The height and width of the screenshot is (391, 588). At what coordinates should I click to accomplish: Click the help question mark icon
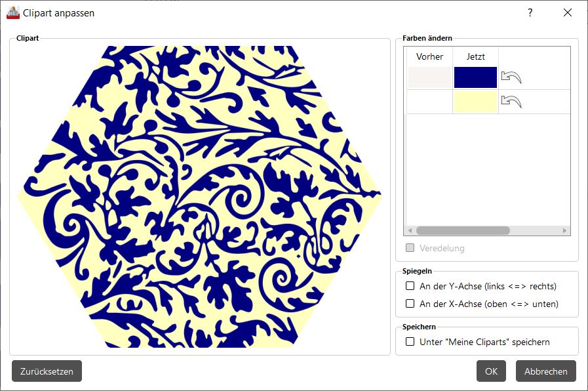(x=530, y=12)
